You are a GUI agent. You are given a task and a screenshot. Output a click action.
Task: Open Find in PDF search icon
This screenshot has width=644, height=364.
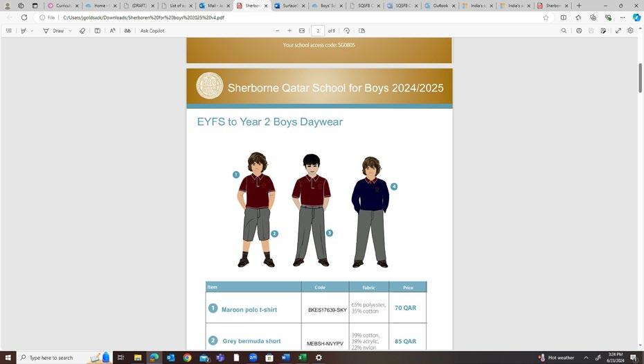[x=564, y=31]
